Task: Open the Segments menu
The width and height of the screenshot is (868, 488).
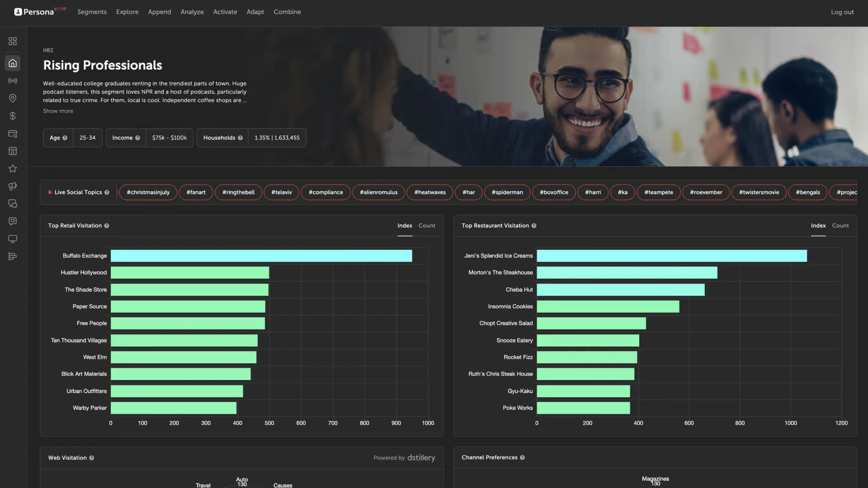Action: (x=92, y=12)
